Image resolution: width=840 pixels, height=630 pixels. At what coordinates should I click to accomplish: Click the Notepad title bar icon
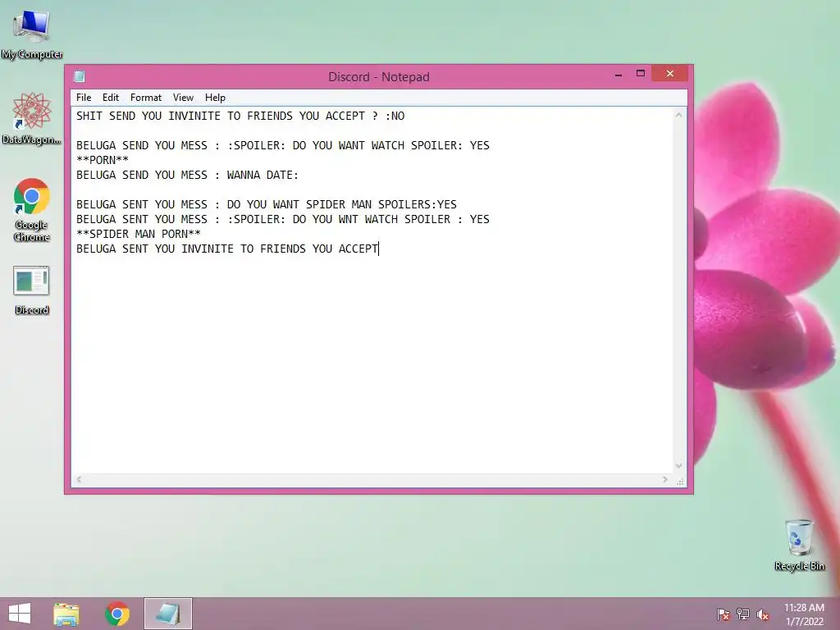80,76
